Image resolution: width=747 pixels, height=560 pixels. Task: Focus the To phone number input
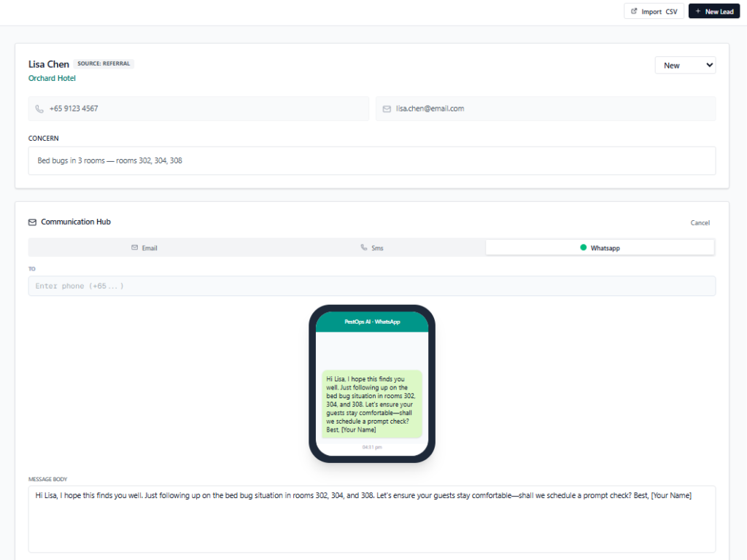click(371, 286)
